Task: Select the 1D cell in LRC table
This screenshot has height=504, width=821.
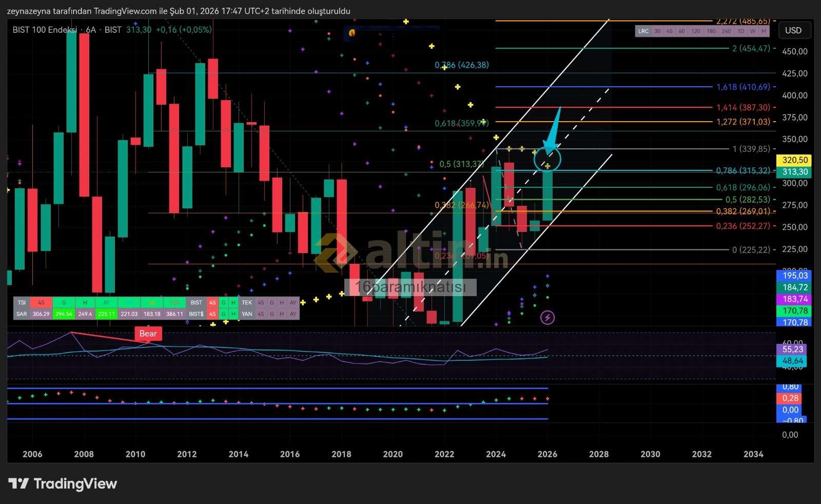Action: [x=740, y=31]
